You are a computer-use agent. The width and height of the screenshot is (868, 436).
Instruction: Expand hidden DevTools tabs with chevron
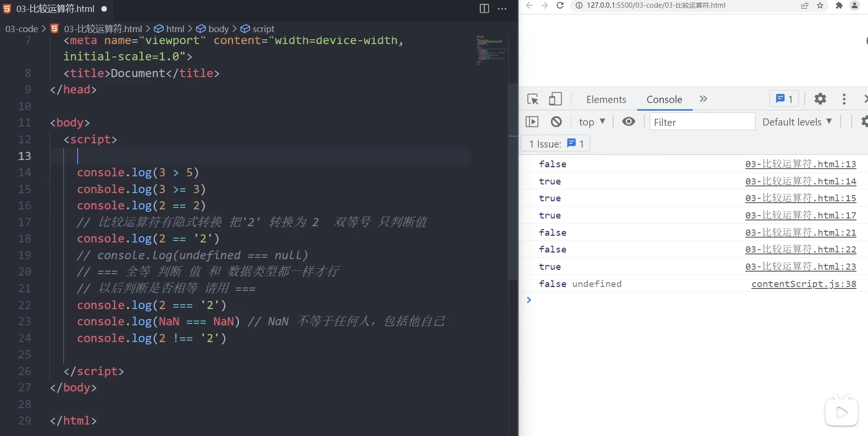click(x=702, y=99)
